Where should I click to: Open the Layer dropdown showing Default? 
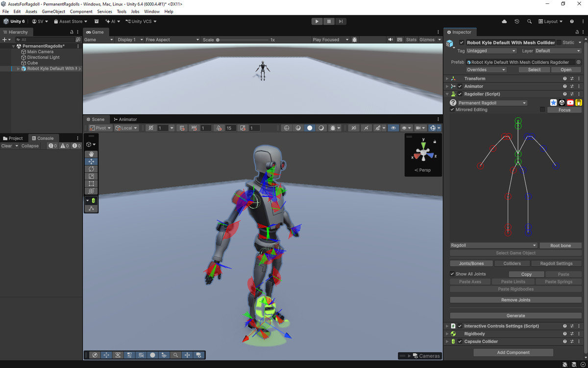558,51
